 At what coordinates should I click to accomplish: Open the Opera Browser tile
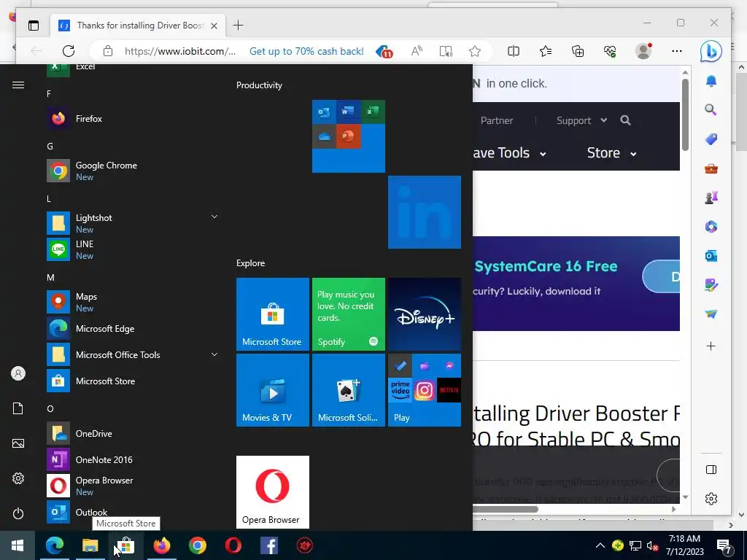(x=273, y=492)
